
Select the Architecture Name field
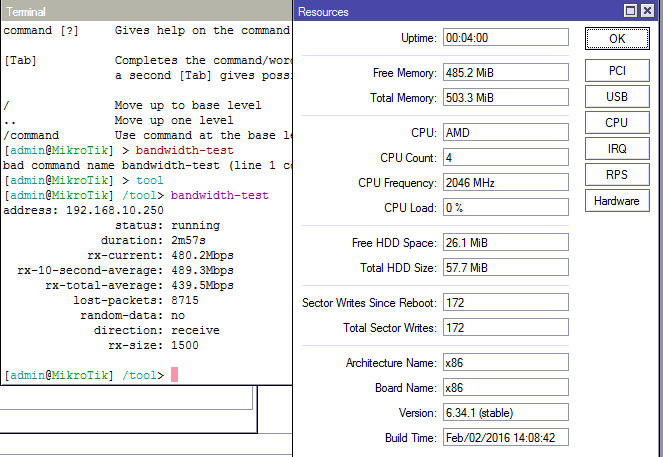click(x=506, y=363)
